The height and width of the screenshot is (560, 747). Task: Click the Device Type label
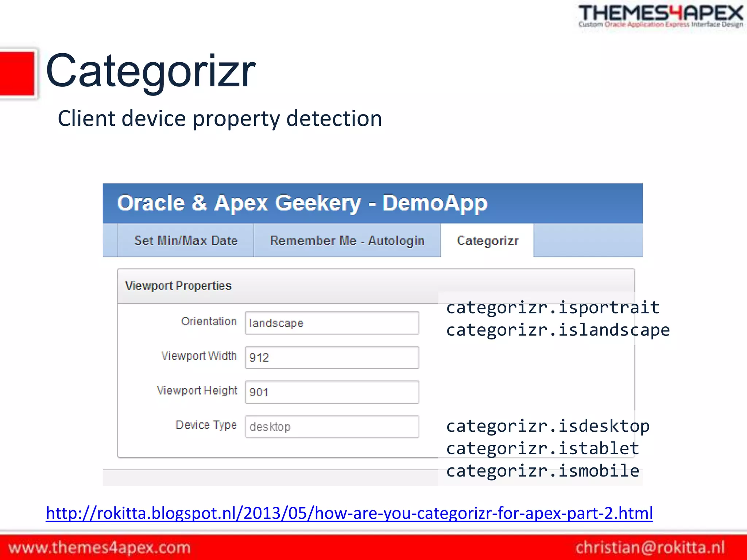(x=206, y=425)
